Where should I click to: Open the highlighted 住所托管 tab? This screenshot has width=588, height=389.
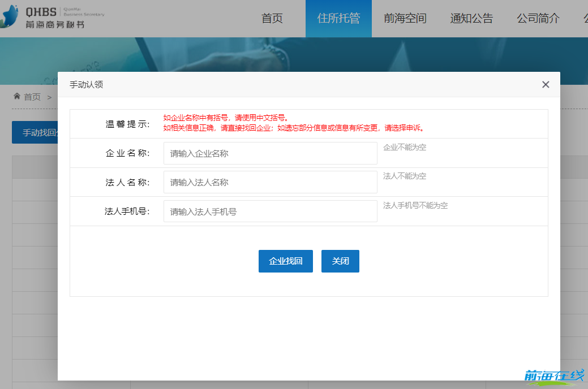pyautogui.click(x=338, y=18)
